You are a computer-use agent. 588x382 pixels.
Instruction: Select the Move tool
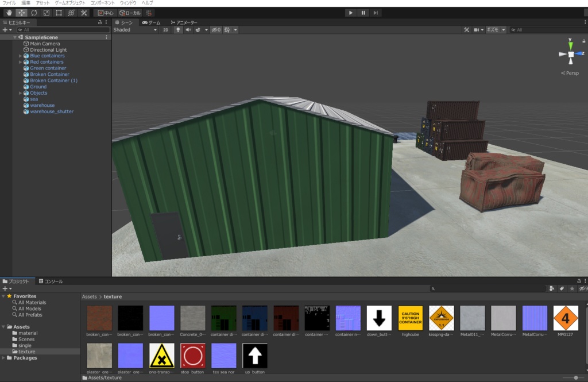[21, 13]
